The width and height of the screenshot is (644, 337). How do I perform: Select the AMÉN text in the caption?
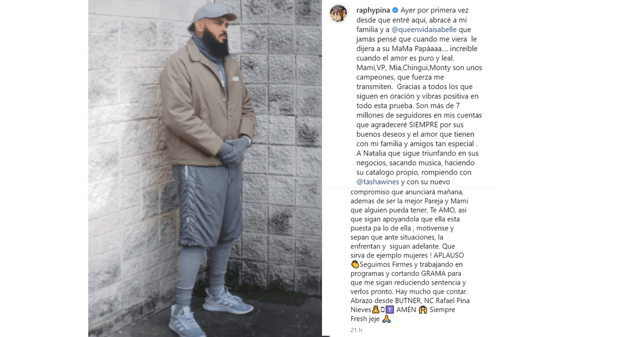coord(406,310)
